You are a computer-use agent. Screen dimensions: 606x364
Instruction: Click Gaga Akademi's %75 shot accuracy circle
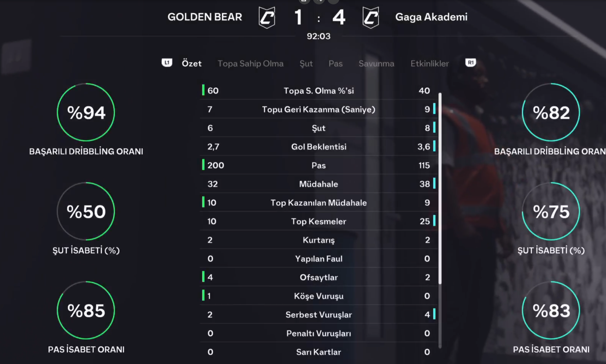(551, 211)
